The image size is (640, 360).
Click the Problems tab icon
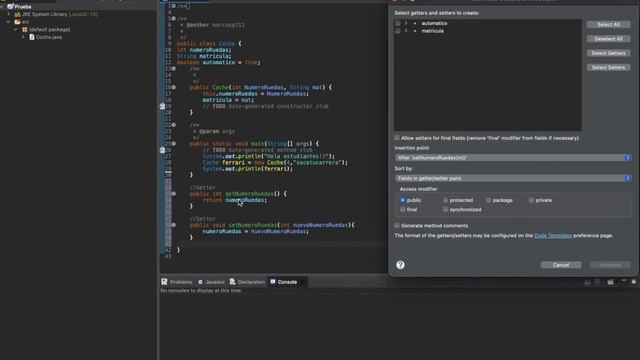point(164,282)
